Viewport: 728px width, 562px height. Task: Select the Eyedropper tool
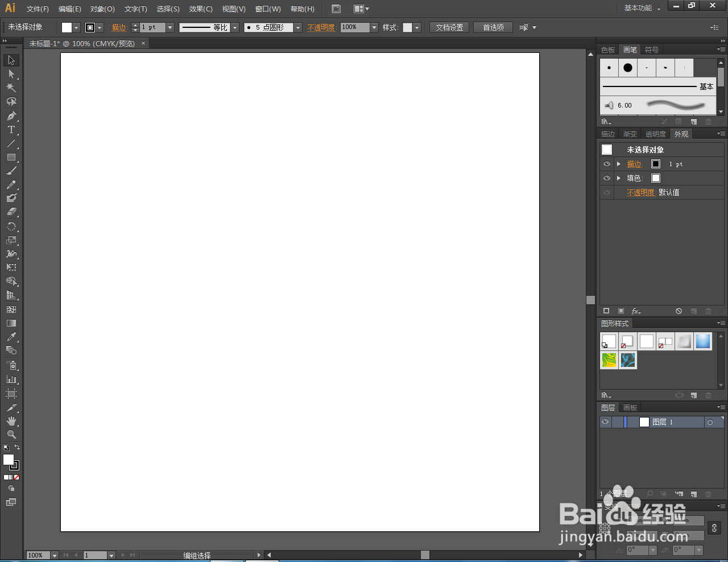11,337
